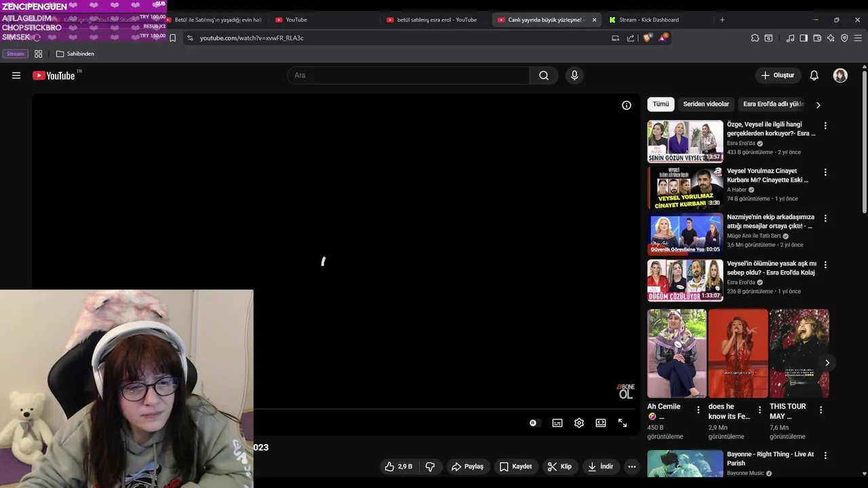Open Brave Shields lion icon
The width and height of the screenshot is (868, 488).
(648, 38)
